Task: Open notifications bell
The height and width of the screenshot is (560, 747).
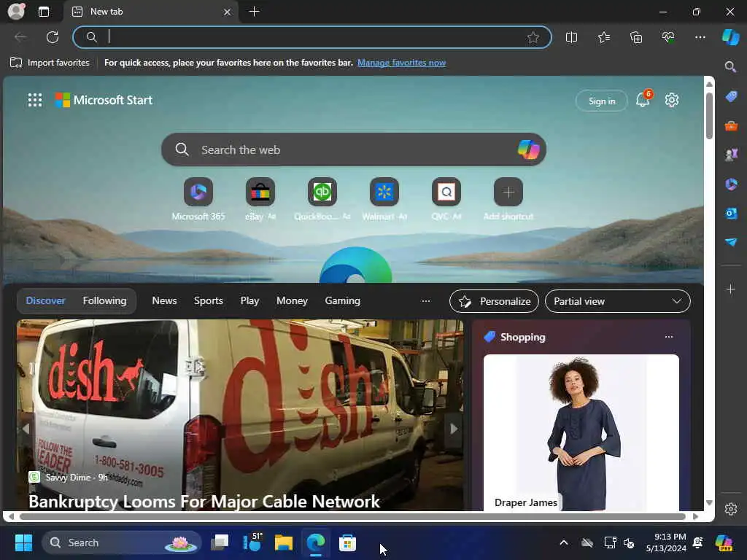Action: click(643, 99)
